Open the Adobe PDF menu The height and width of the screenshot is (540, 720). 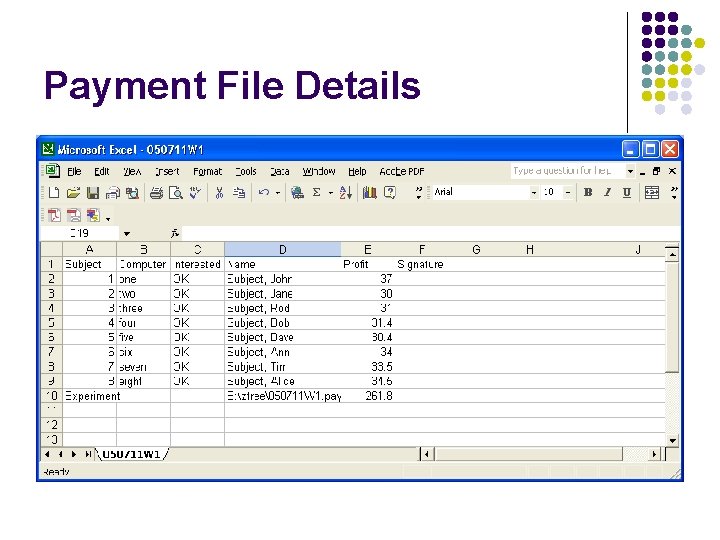coord(401,172)
